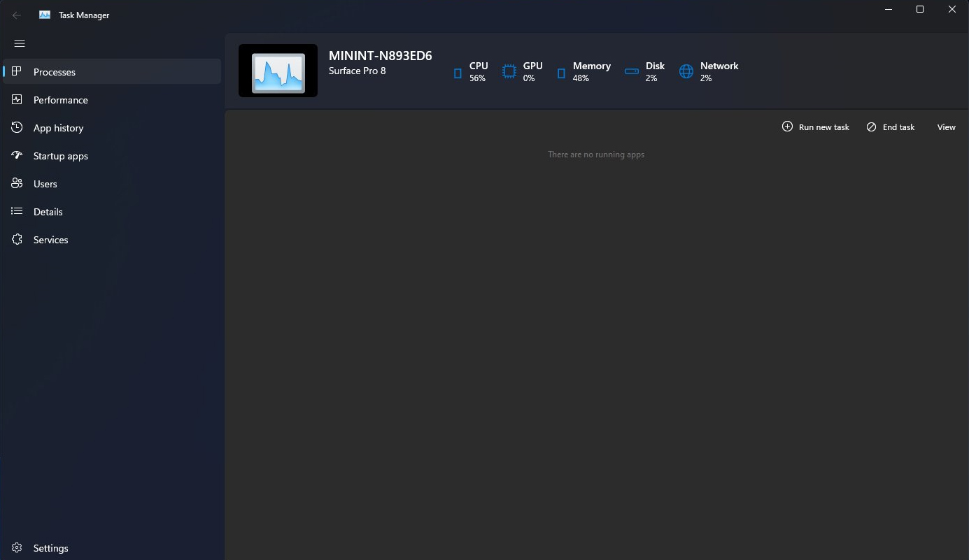Screen dimensions: 969x560
Task: Open the Performance tab
Action: pyautogui.click(x=60, y=100)
